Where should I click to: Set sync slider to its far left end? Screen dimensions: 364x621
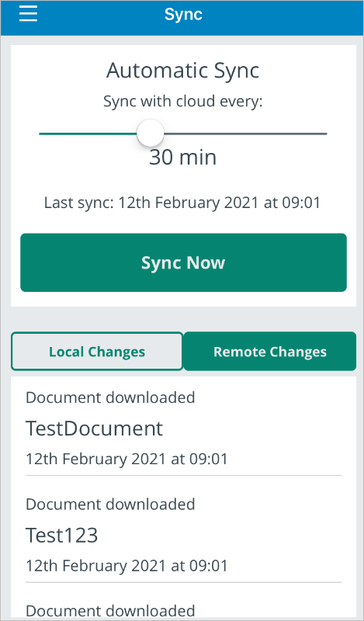[x=40, y=134]
